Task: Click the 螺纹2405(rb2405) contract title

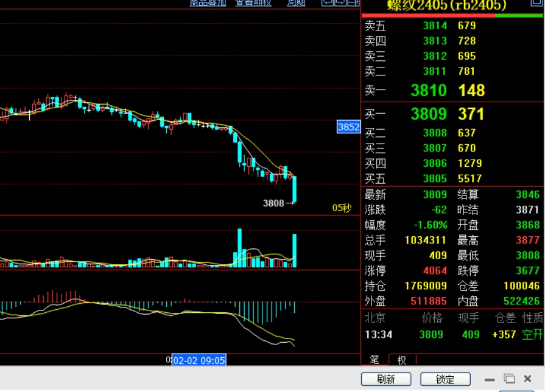Action: click(446, 5)
